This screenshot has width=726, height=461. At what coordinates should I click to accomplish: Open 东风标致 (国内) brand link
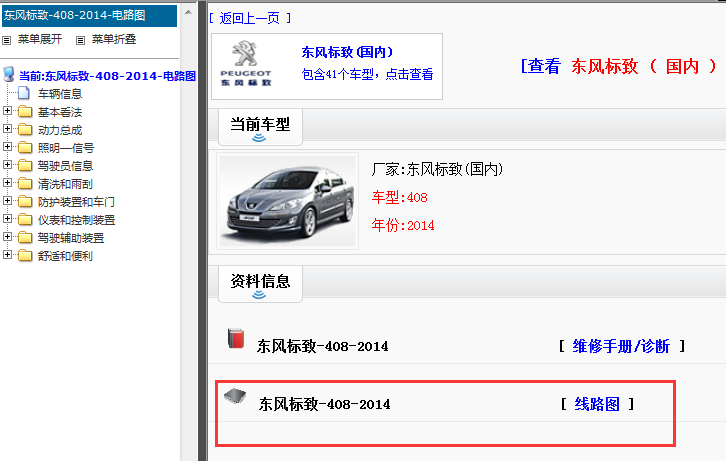[x=347, y=52]
